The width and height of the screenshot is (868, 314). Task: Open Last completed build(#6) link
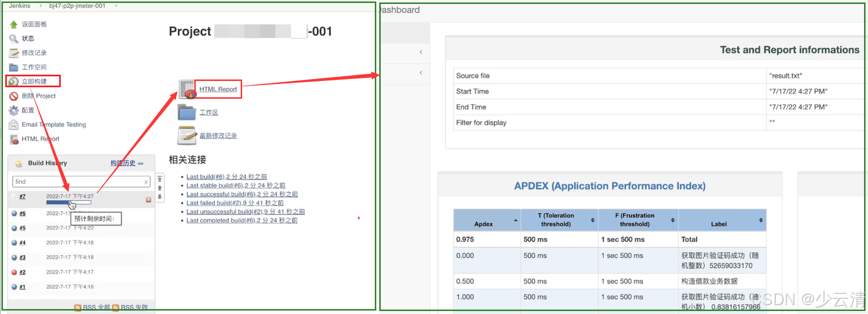coord(242,221)
